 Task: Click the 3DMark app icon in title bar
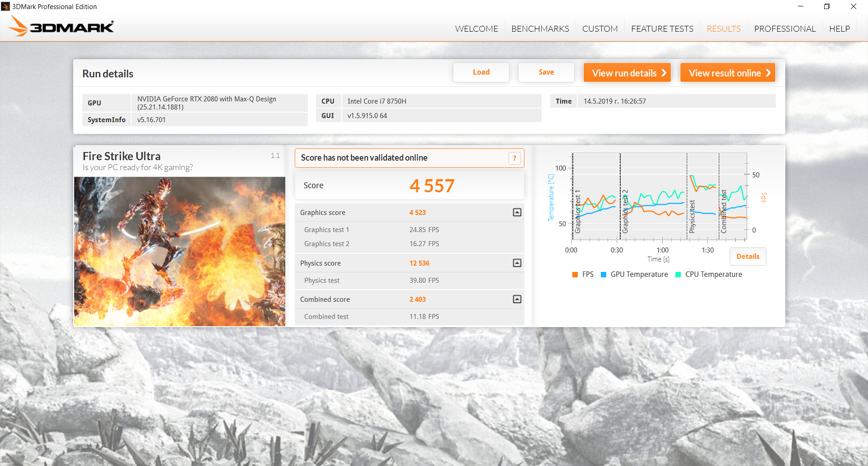click(x=5, y=6)
